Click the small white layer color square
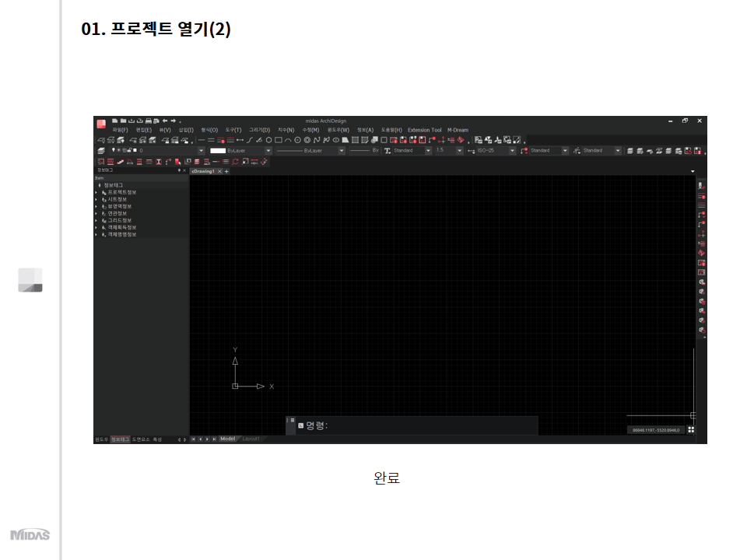Viewport: 747px width, 560px height. click(x=135, y=150)
